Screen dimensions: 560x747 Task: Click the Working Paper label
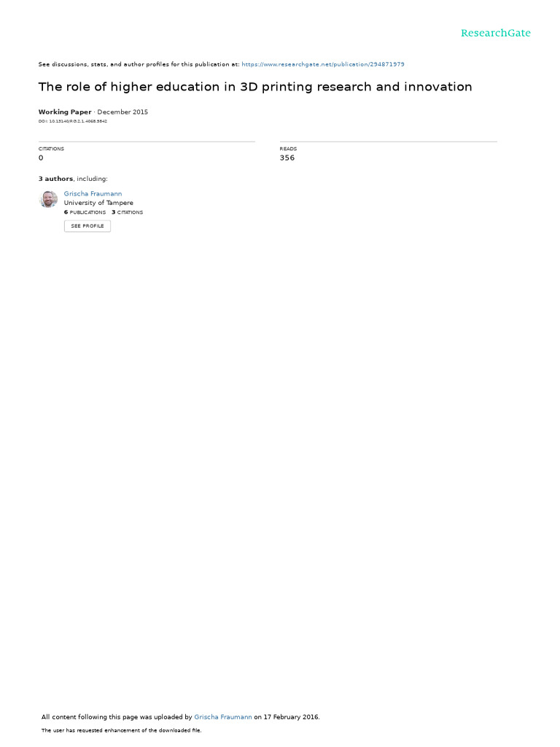65,112
